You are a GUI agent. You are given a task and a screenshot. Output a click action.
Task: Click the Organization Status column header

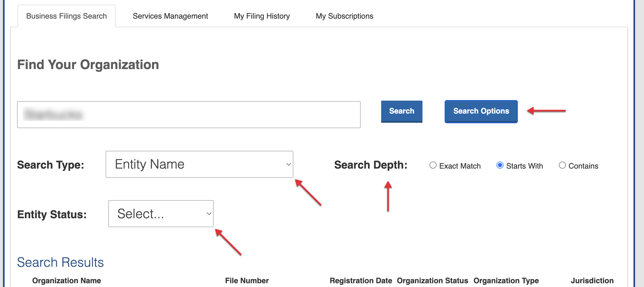pyautogui.click(x=432, y=281)
